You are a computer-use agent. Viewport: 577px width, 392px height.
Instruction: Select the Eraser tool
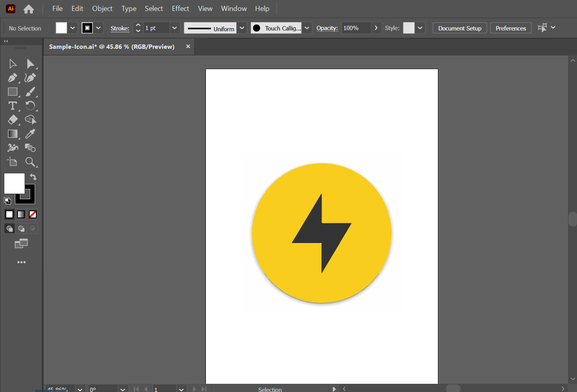12,120
